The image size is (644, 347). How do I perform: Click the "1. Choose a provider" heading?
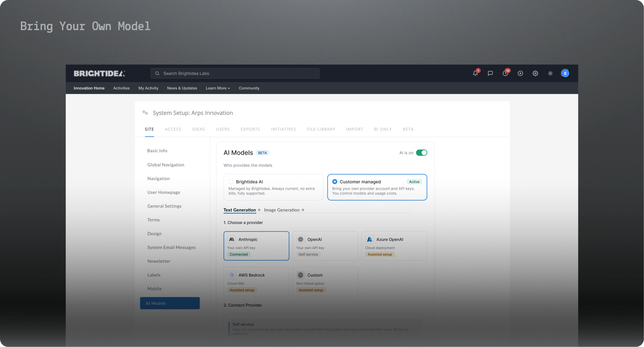click(x=243, y=223)
